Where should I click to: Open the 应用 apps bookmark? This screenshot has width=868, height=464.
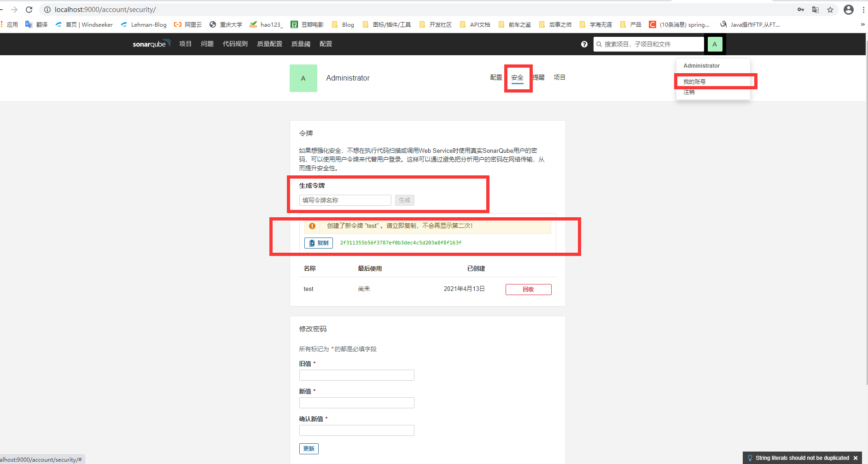(x=9, y=25)
